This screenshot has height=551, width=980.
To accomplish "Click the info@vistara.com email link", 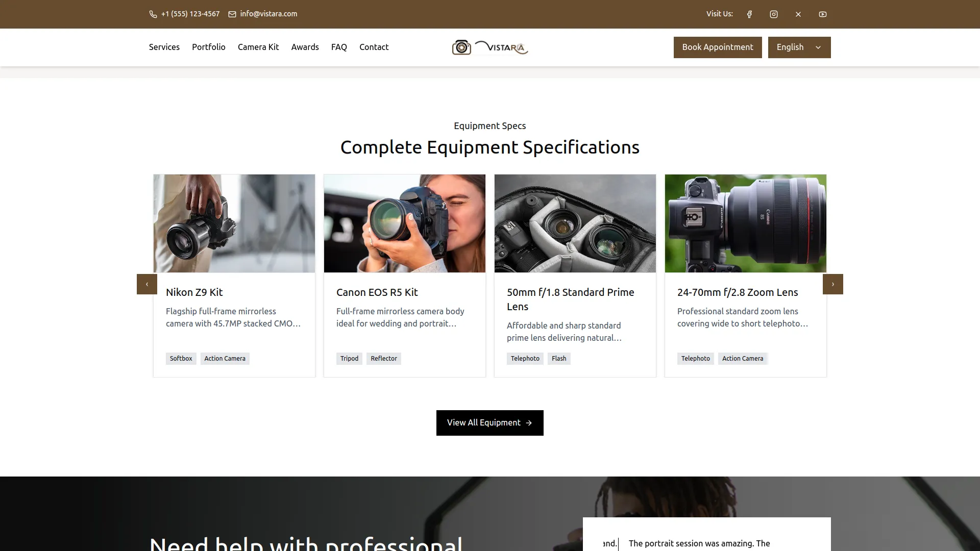I will [268, 14].
